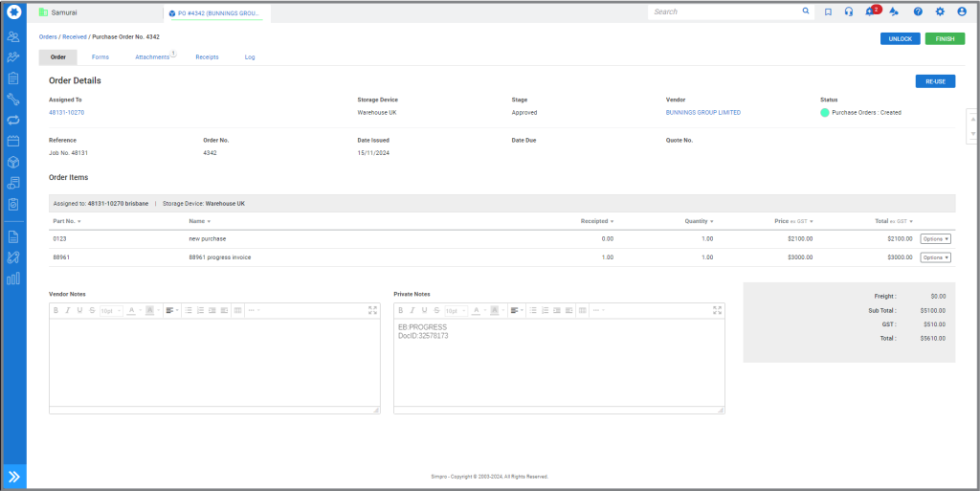Viewport: 980px width, 491px height.
Task: Switch to the Attachments tab
Action: click(x=152, y=56)
